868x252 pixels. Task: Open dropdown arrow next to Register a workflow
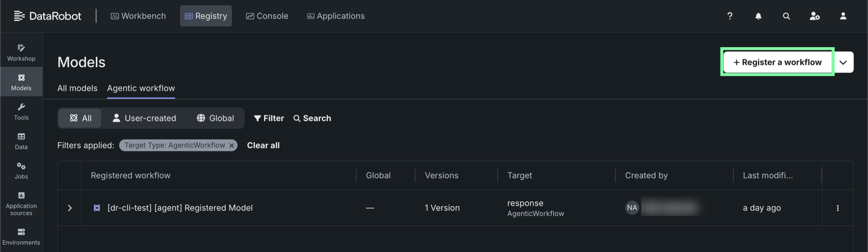(843, 62)
